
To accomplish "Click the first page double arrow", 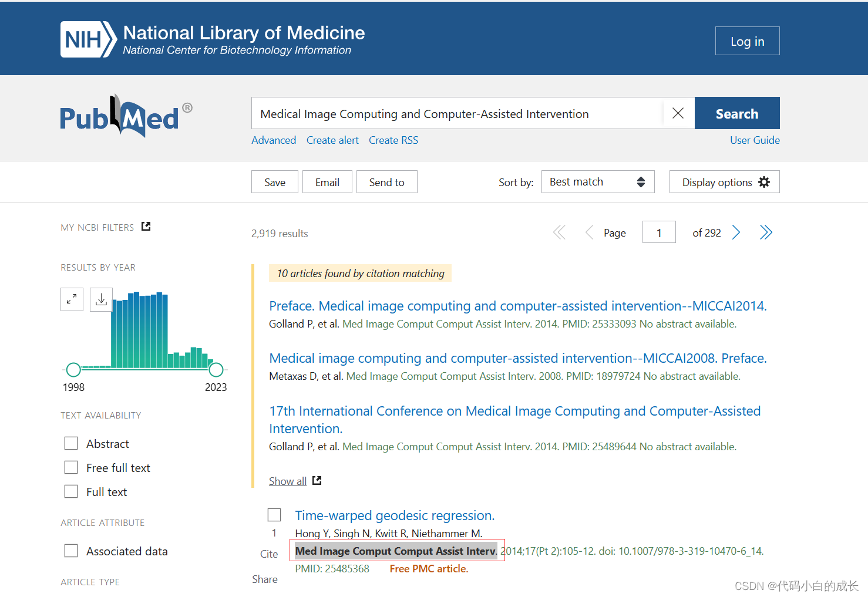I will pyautogui.click(x=560, y=232).
